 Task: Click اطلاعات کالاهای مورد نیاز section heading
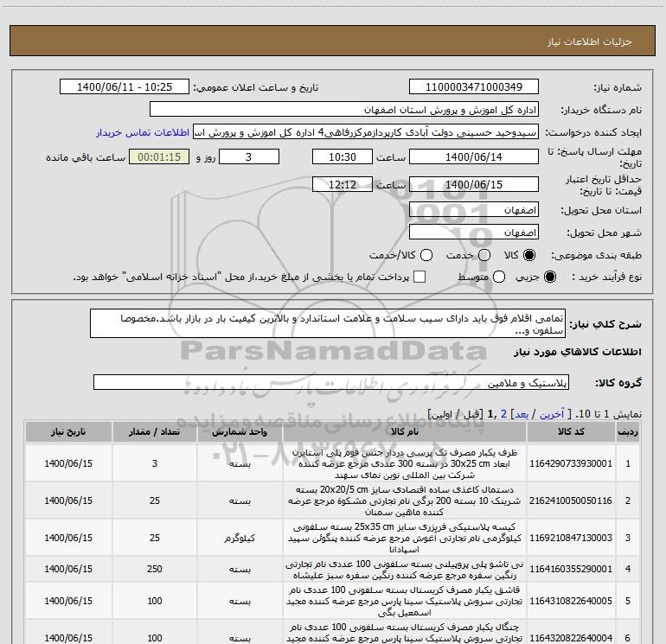(x=577, y=352)
